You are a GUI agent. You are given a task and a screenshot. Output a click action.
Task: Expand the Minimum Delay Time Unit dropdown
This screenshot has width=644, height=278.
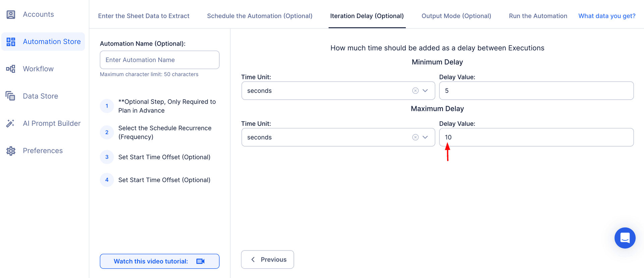click(425, 91)
